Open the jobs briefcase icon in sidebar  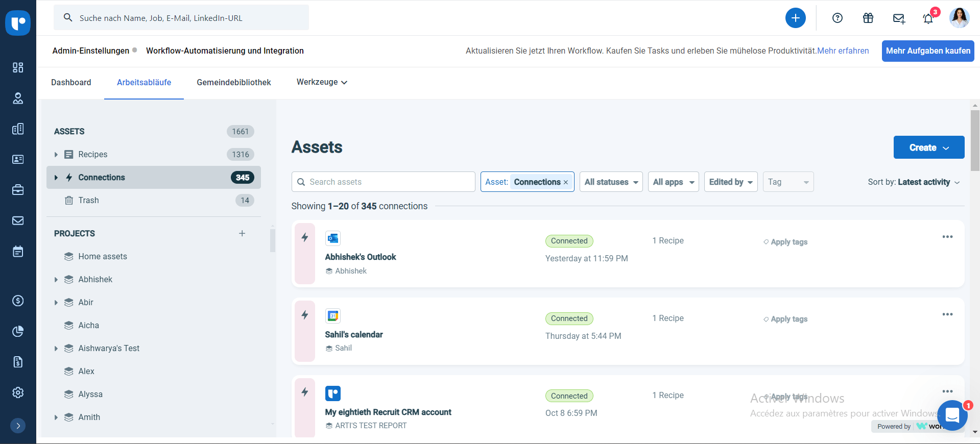coord(18,190)
